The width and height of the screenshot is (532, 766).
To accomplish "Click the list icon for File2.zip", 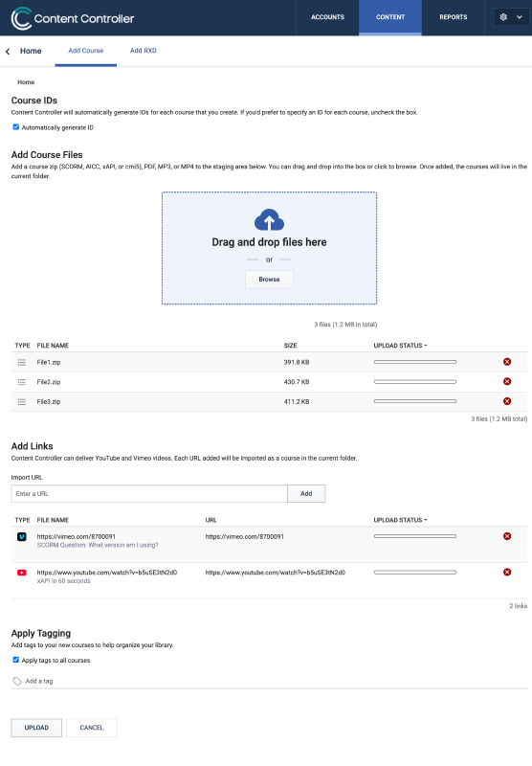I will tap(21, 382).
